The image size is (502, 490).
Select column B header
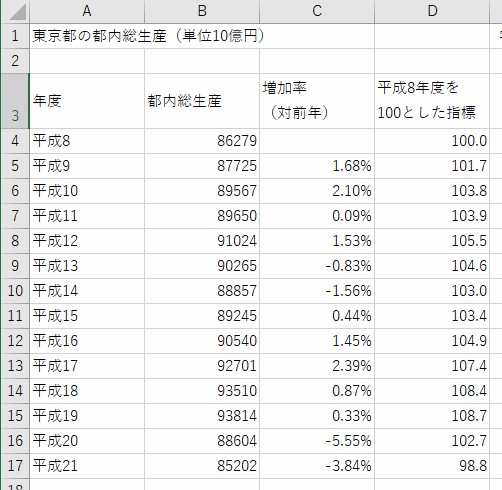202,11
